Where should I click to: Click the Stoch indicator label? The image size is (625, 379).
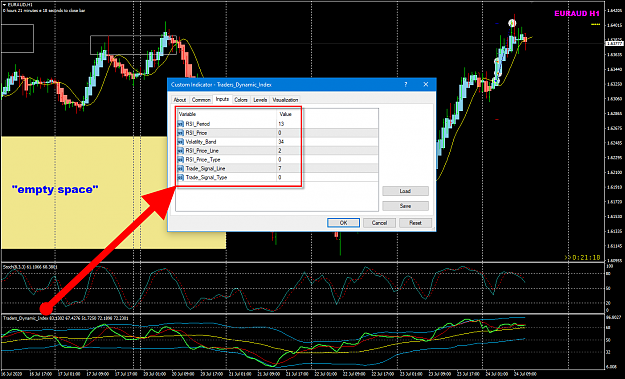pyautogui.click(x=30, y=267)
